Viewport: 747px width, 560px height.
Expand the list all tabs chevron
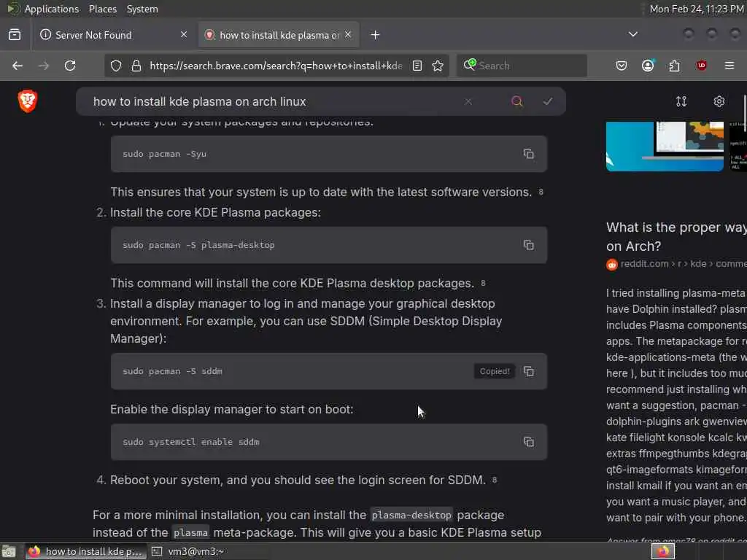coord(633,34)
